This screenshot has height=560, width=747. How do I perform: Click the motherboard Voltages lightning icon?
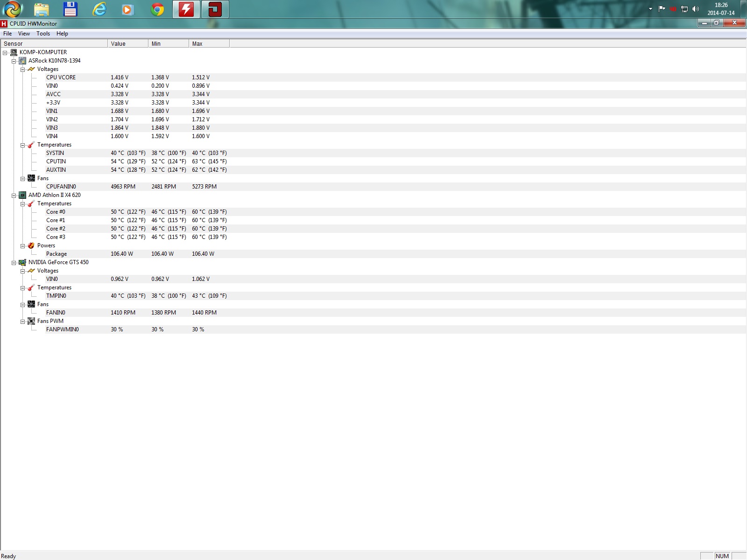[31, 69]
